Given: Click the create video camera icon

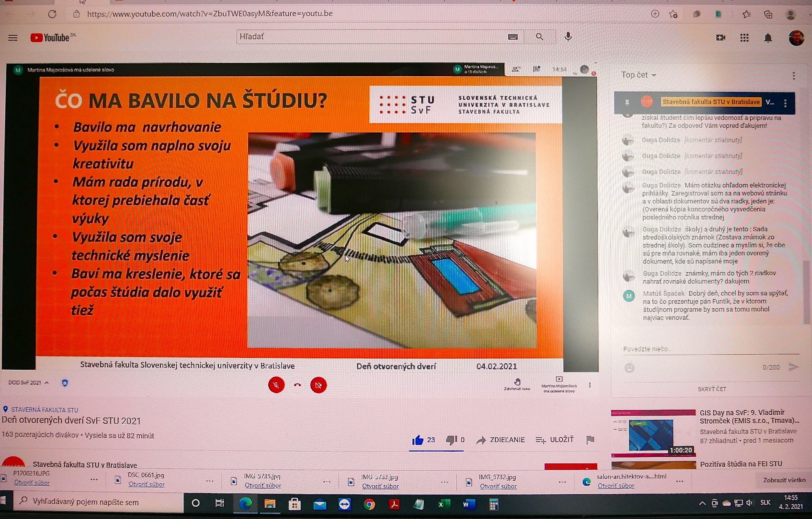Looking at the screenshot, I should [720, 38].
